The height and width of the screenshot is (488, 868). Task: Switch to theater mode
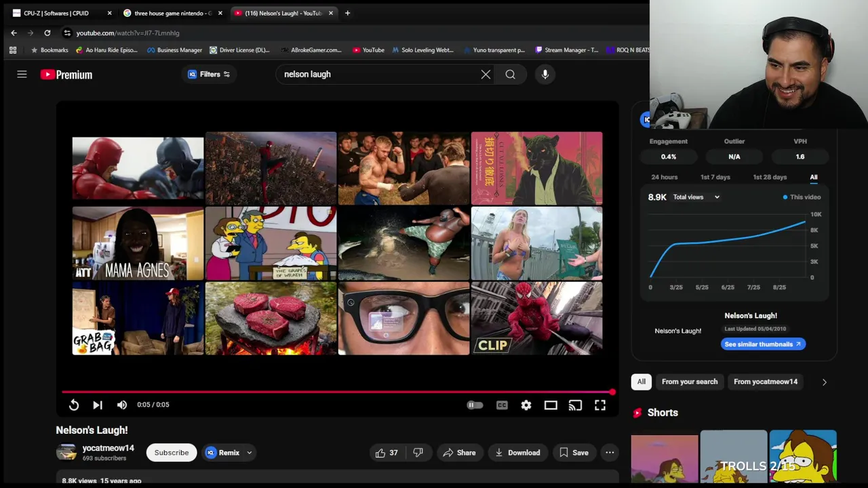tap(551, 405)
